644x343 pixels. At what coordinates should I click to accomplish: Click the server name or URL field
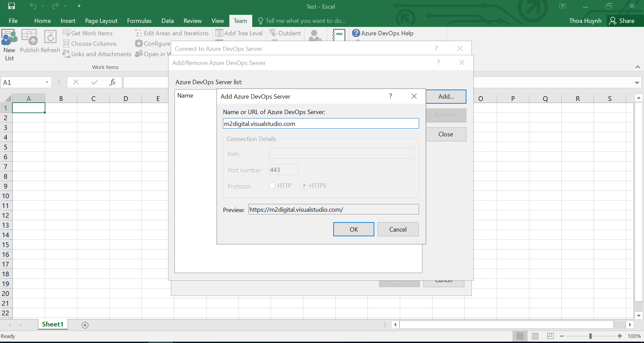[321, 124]
